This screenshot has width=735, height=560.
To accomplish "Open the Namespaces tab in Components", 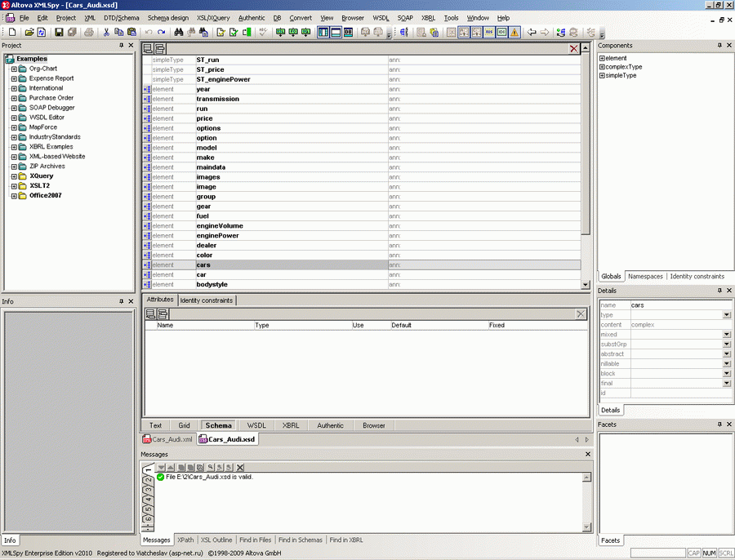I will (645, 277).
